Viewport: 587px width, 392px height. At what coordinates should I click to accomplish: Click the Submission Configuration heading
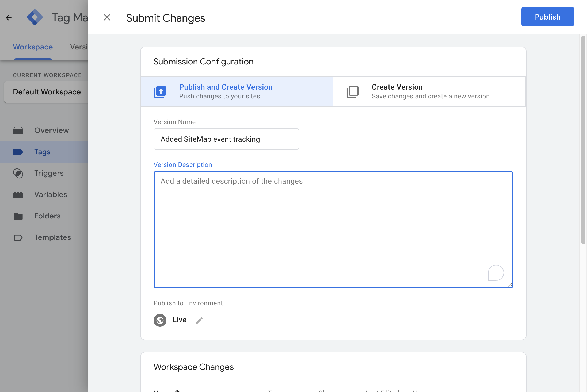click(x=203, y=62)
